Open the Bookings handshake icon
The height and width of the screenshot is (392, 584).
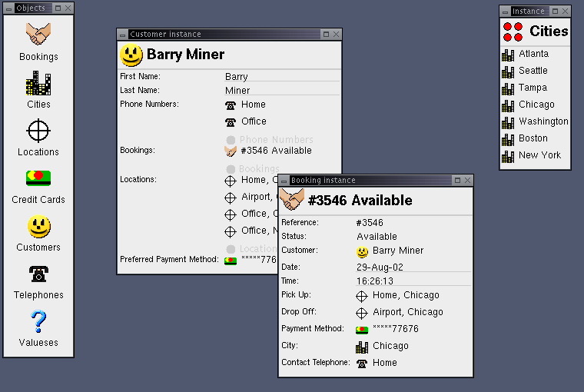(x=38, y=35)
